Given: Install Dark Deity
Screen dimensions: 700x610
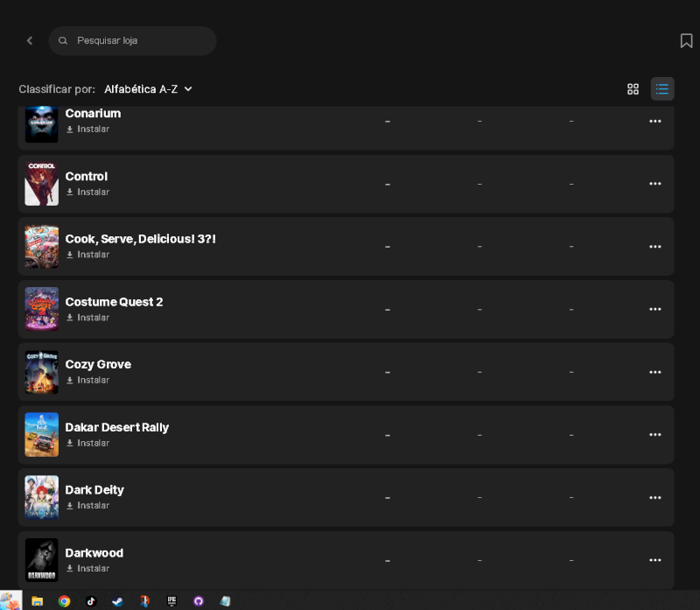Looking at the screenshot, I should [88, 506].
